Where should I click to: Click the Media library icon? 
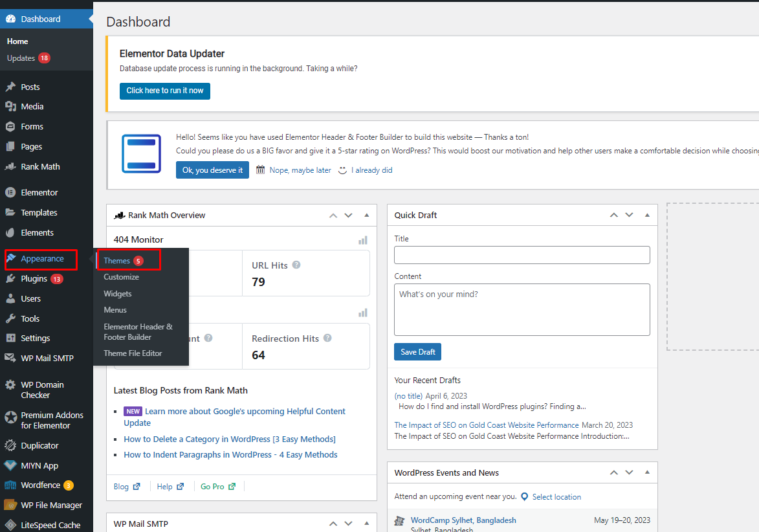click(x=10, y=107)
